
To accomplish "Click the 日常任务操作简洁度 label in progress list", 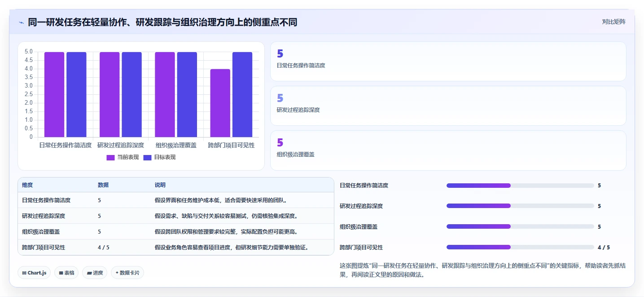I will (364, 186).
